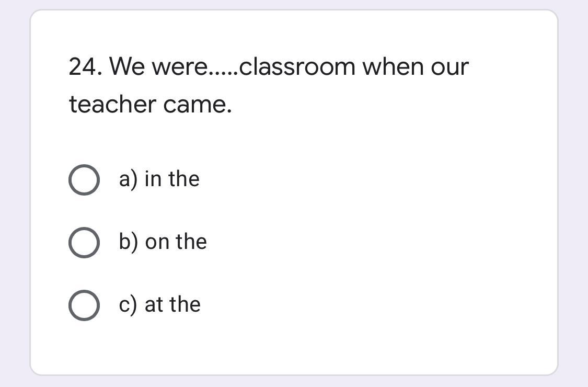This screenshot has height=387, width=588.
Task: Mark the radio button for "c) at the"
Action: [x=84, y=305]
